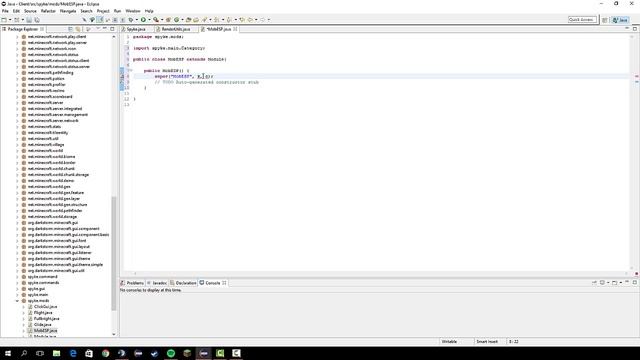The width and height of the screenshot is (640, 360).
Task: Maximize the editor area
Action: [635, 29]
